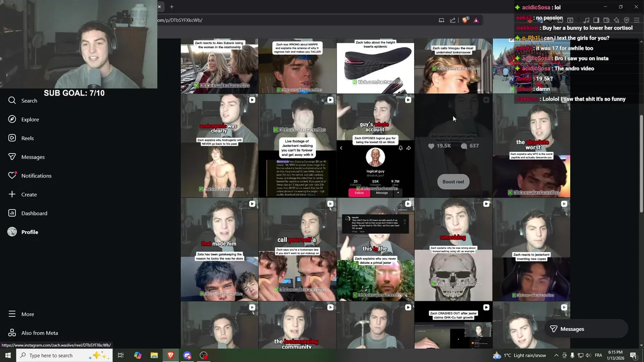Click the music note playlist icon
This screenshot has height=362, width=644.
point(586,20)
